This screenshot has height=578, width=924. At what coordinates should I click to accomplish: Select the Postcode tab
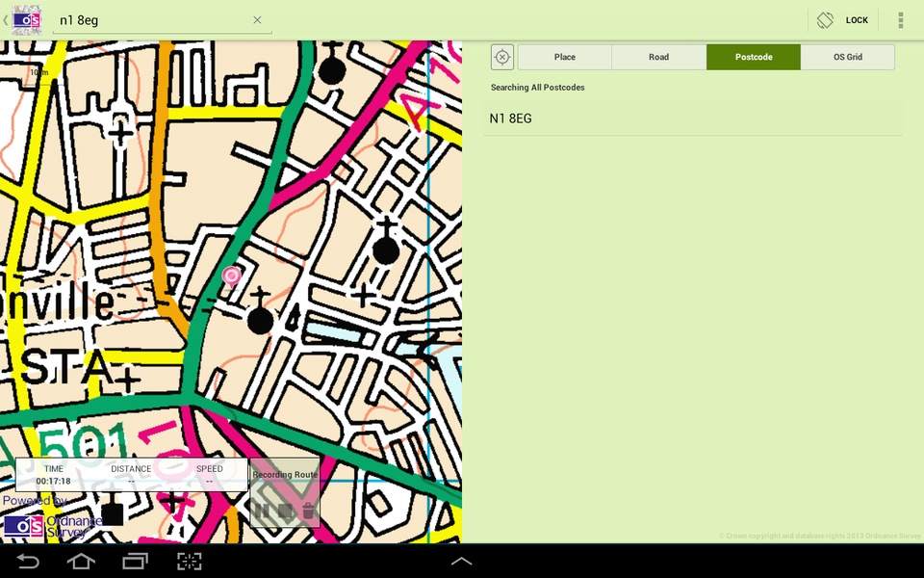coord(753,57)
